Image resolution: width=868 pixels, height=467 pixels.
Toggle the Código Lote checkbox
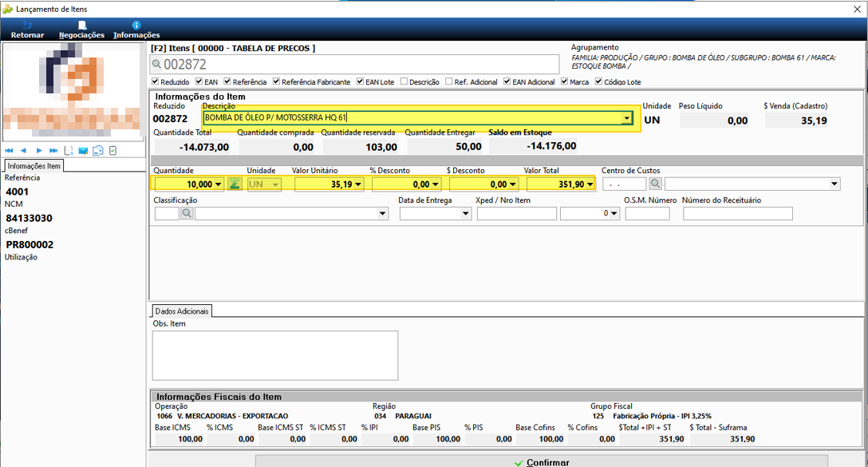pyautogui.click(x=598, y=81)
